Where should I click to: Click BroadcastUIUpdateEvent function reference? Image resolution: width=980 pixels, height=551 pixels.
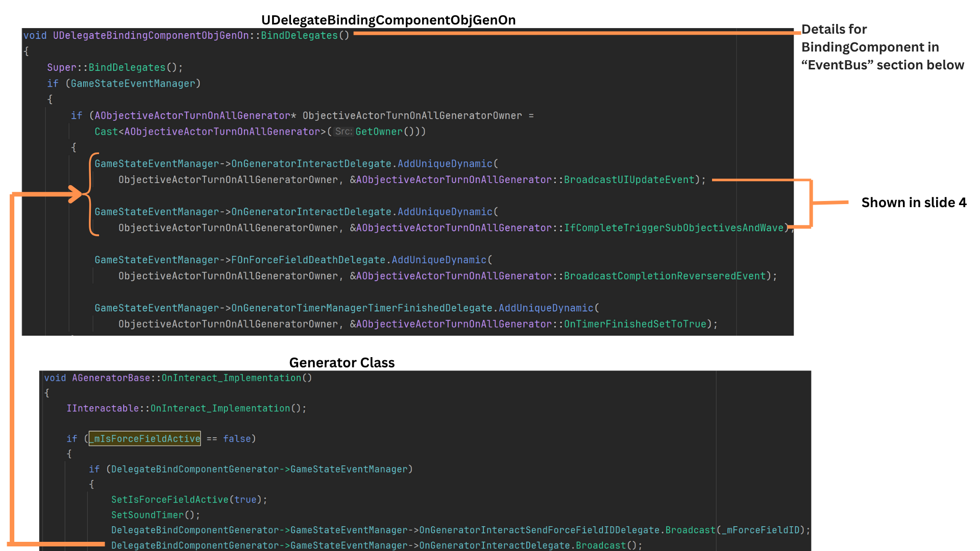629,180
